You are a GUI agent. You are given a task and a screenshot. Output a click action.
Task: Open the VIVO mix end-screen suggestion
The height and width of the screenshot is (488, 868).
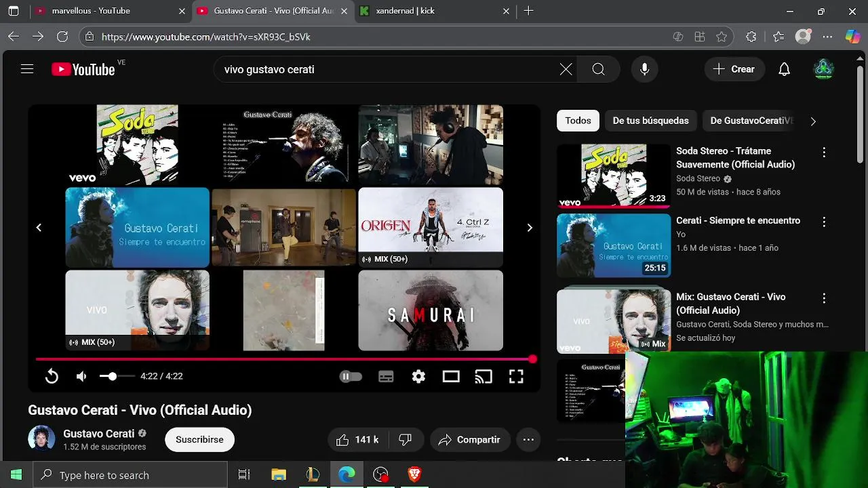point(137,310)
